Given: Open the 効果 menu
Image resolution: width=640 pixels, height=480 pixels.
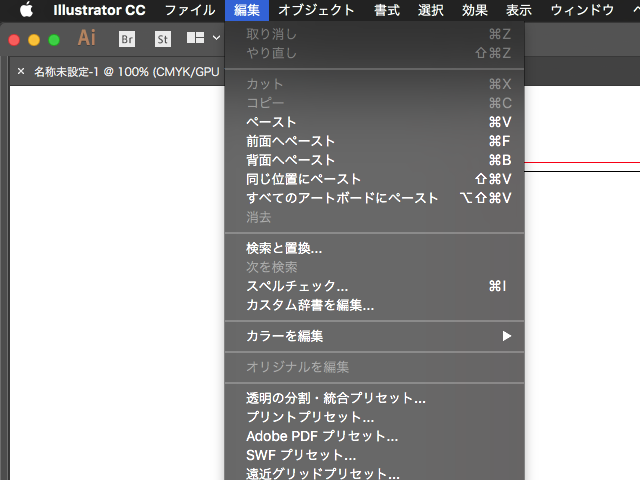Looking at the screenshot, I should point(475,10).
